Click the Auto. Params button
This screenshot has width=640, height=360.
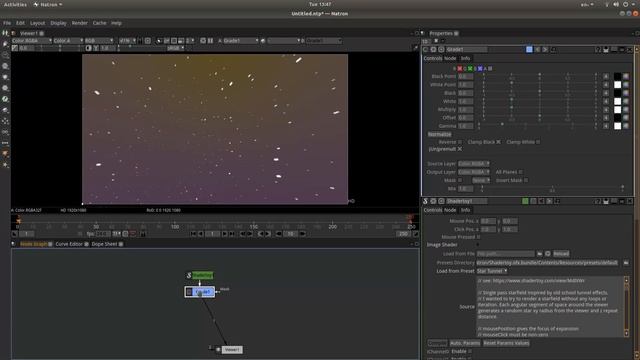[465, 343]
